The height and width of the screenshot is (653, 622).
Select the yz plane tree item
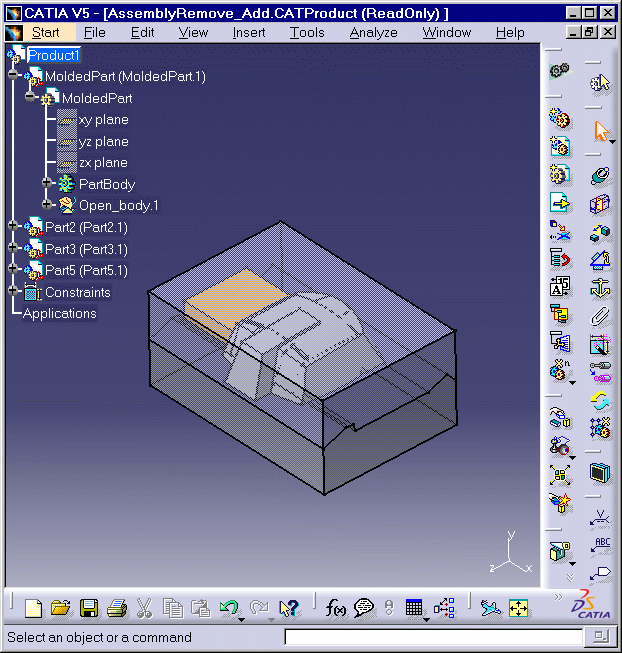pos(103,142)
